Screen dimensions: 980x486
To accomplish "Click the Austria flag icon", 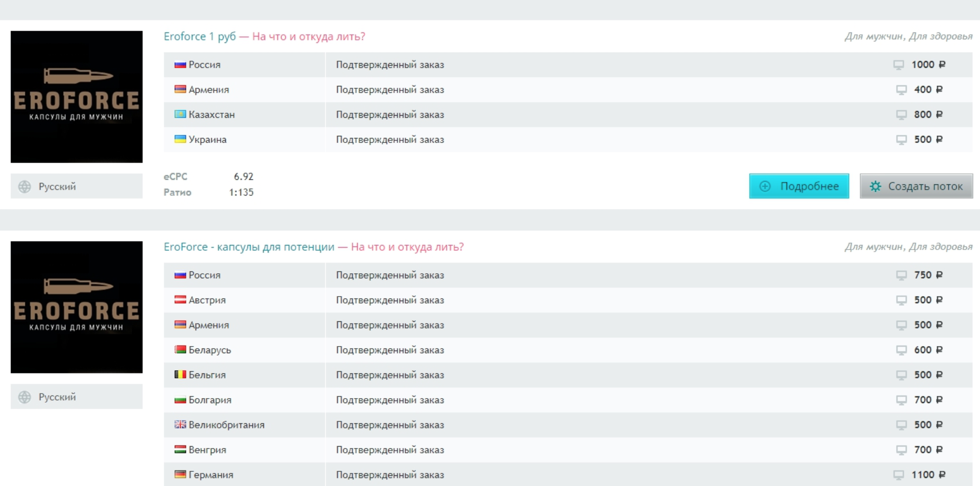I will tap(180, 300).
